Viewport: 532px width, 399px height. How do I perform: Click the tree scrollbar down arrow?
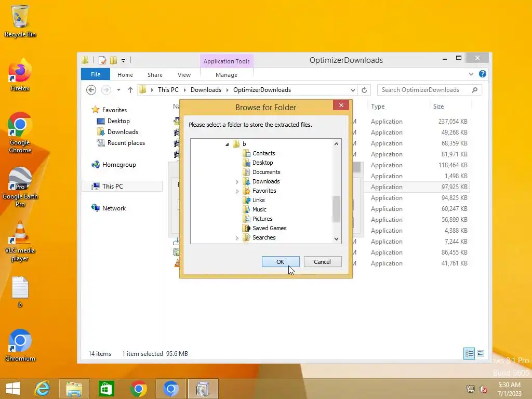pyautogui.click(x=336, y=239)
